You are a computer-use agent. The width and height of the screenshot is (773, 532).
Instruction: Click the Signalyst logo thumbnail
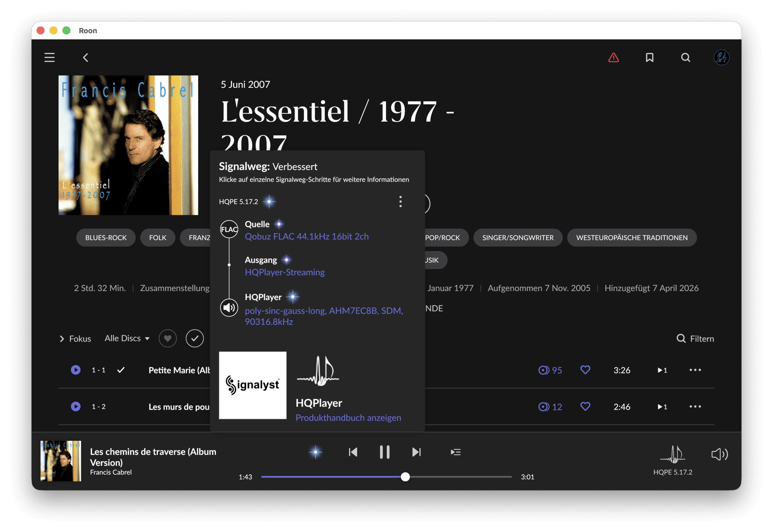tap(252, 385)
